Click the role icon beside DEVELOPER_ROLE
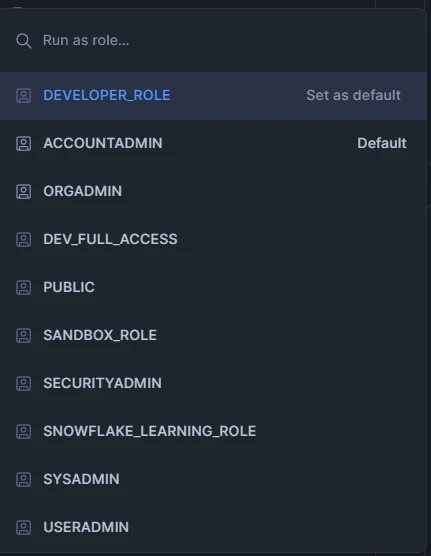The width and height of the screenshot is (431, 556). tap(23, 96)
